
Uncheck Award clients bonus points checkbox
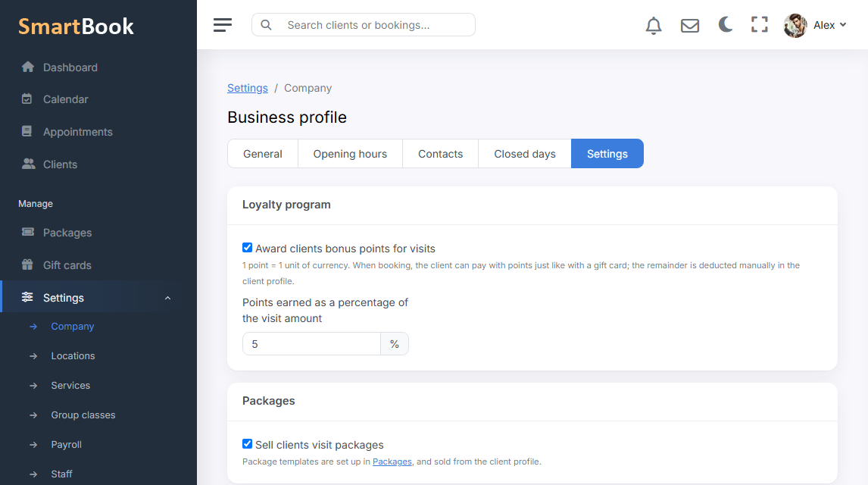[x=248, y=248]
